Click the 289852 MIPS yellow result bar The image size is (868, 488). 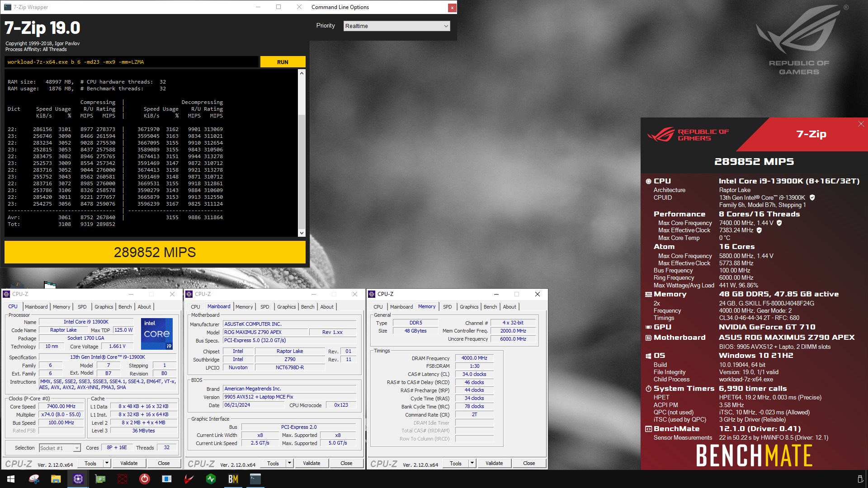click(x=155, y=252)
